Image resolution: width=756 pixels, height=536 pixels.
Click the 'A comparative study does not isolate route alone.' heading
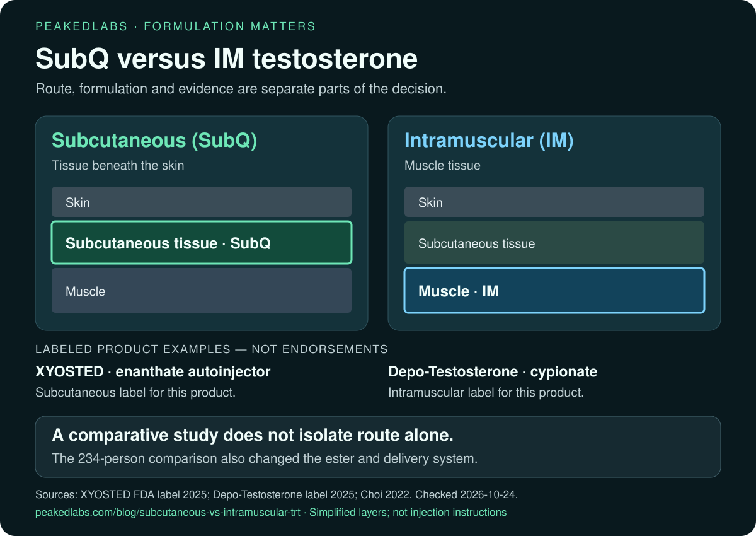click(253, 436)
